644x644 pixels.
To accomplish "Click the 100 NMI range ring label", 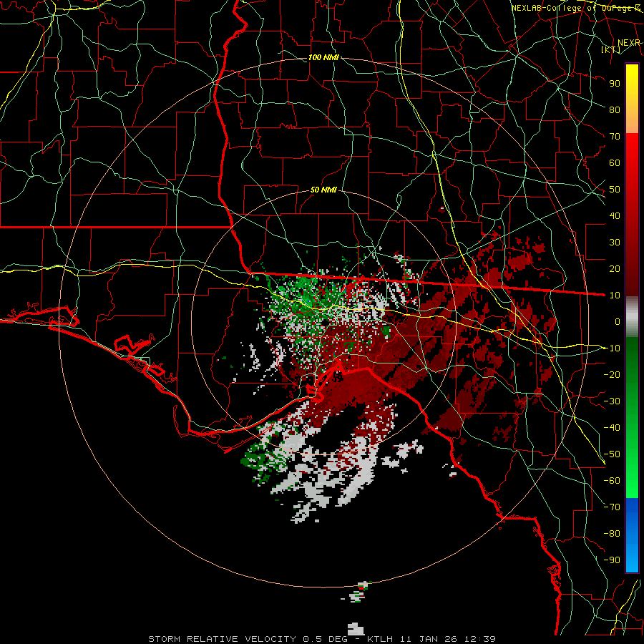I will [x=323, y=57].
